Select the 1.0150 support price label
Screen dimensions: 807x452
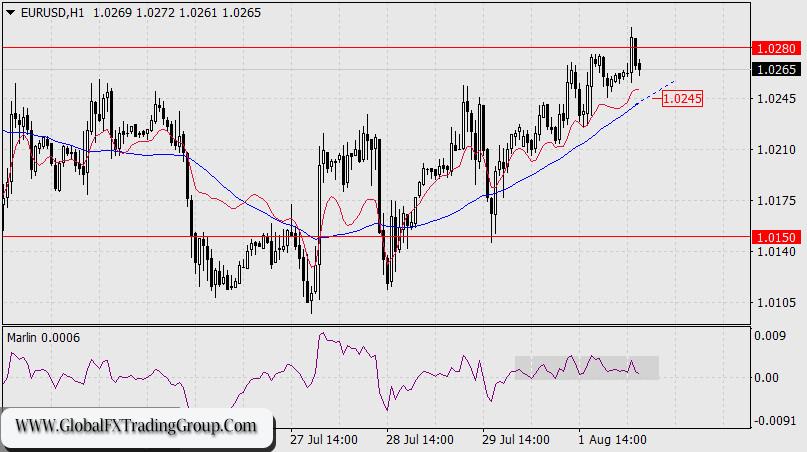(x=777, y=237)
